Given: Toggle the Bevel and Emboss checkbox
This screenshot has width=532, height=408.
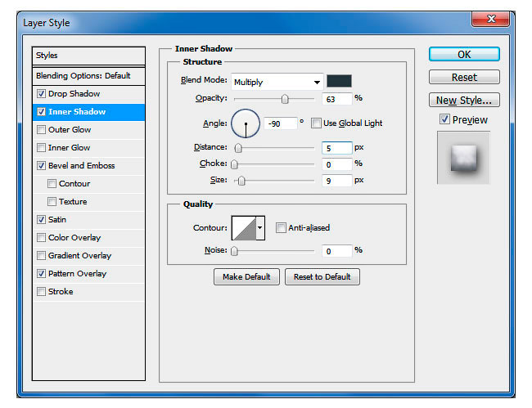Looking at the screenshot, I should click(41, 165).
